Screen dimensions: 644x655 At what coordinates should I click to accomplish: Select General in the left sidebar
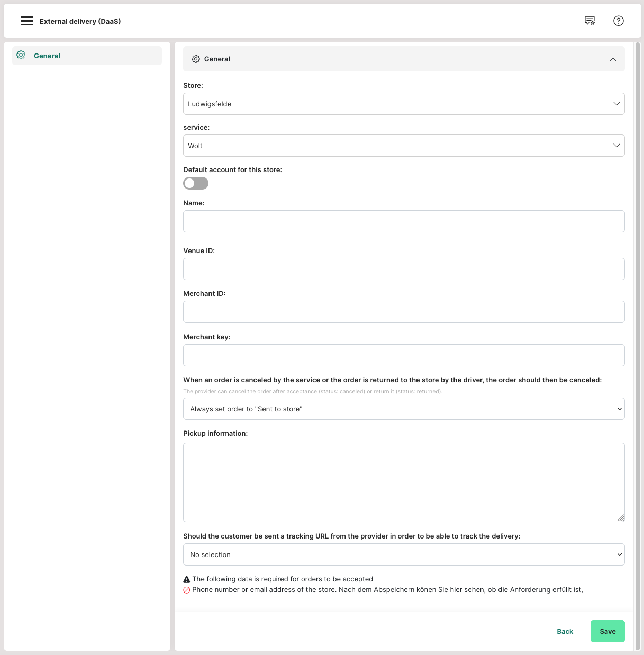pyautogui.click(x=47, y=56)
